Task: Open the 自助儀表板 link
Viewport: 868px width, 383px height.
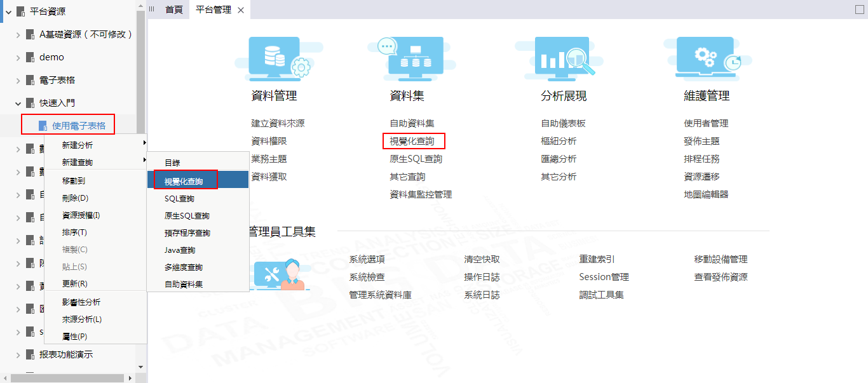Action: (x=563, y=123)
